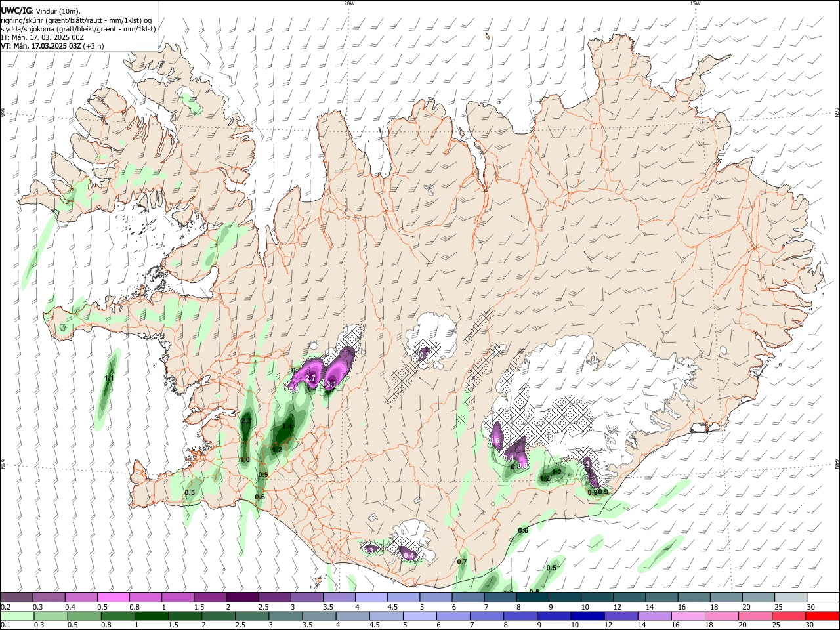The image size is (840, 630).
Task: Click the 2.7 snowfall value on the map
Action: [311, 379]
